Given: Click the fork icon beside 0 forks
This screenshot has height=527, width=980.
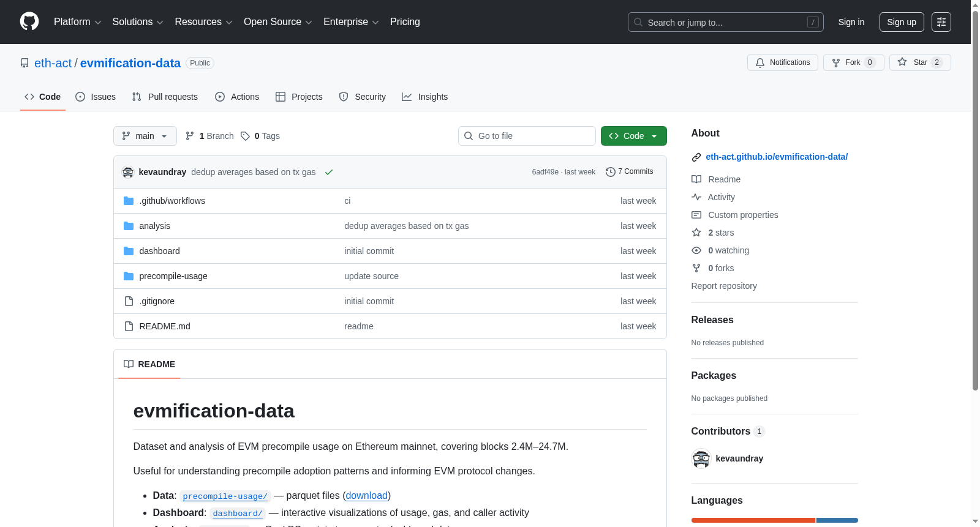Looking at the screenshot, I should click(x=696, y=268).
